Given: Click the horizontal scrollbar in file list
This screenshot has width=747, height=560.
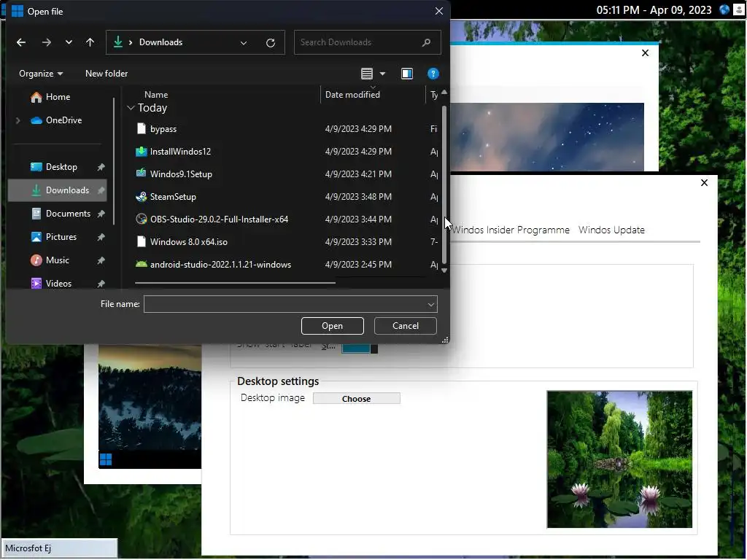Looking at the screenshot, I should tap(236, 283).
